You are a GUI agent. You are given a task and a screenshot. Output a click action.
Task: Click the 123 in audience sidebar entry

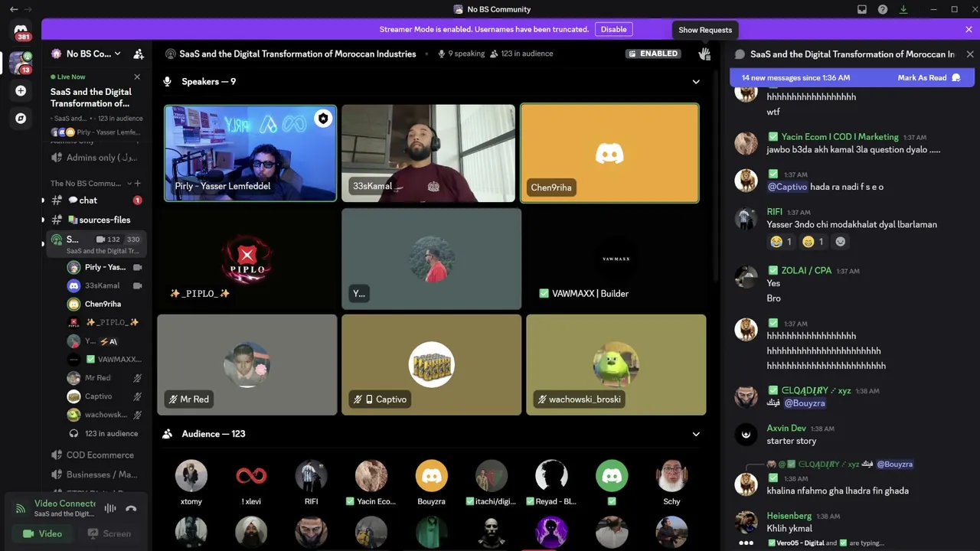(105, 433)
